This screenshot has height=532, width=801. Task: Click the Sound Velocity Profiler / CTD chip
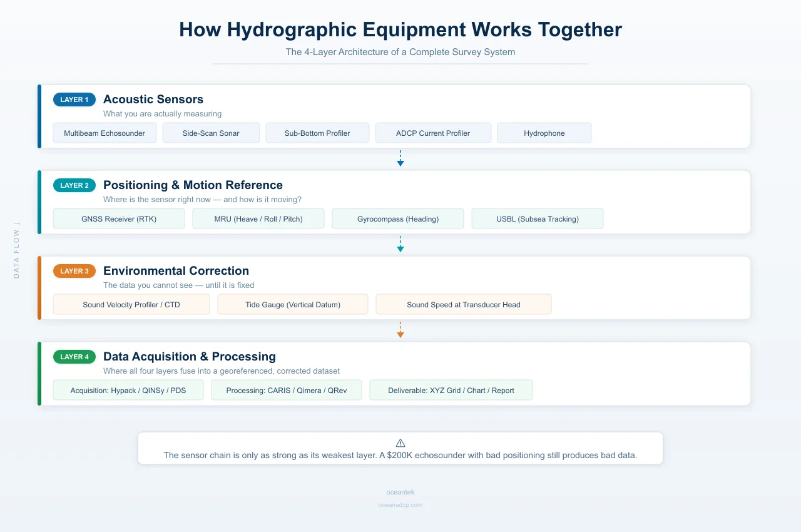(131, 304)
